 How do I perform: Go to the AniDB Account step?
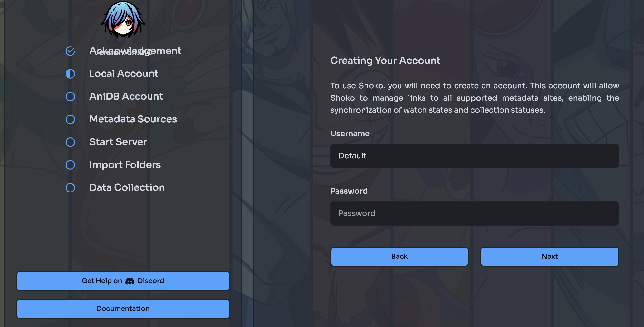coord(126,96)
